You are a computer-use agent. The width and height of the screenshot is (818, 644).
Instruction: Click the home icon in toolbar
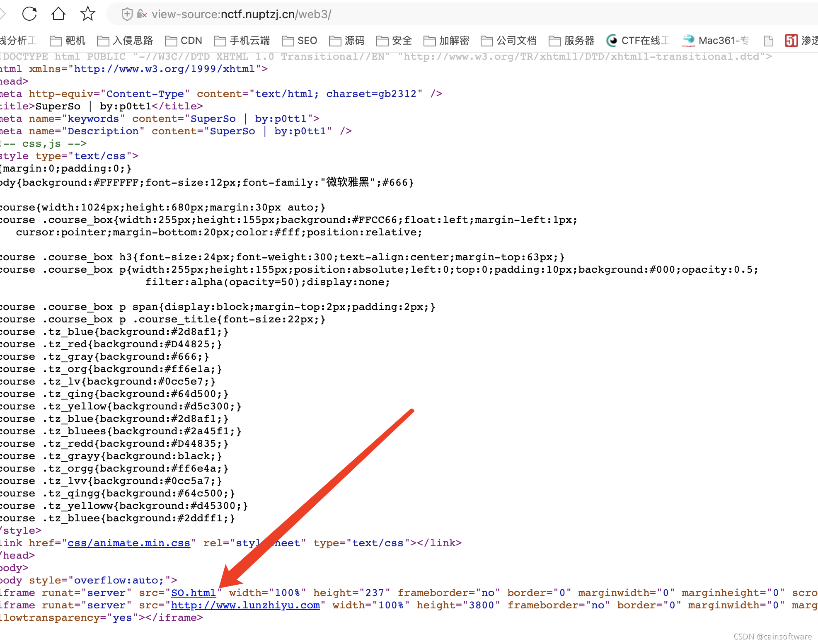coord(58,14)
